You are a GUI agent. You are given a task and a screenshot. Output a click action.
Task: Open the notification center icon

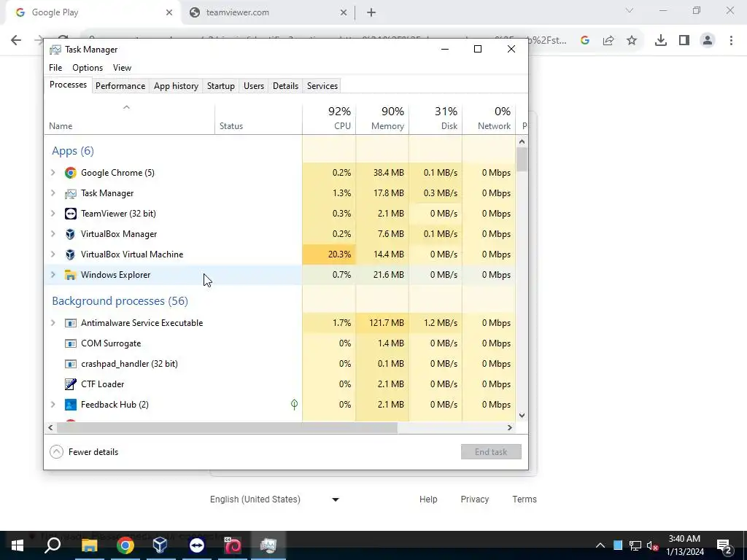pos(724,546)
